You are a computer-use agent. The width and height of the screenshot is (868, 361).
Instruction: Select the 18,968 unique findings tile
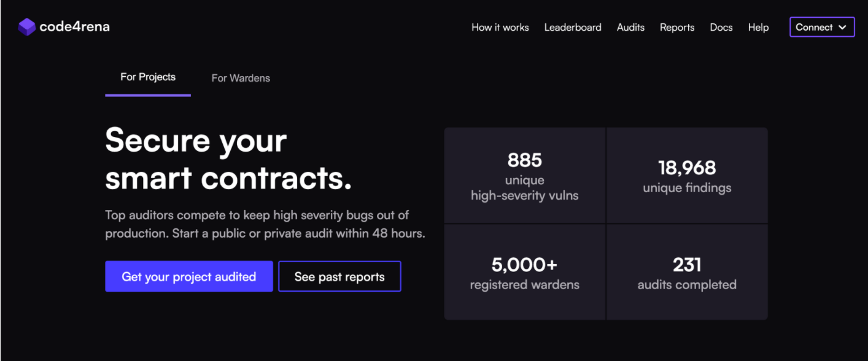[687, 176]
